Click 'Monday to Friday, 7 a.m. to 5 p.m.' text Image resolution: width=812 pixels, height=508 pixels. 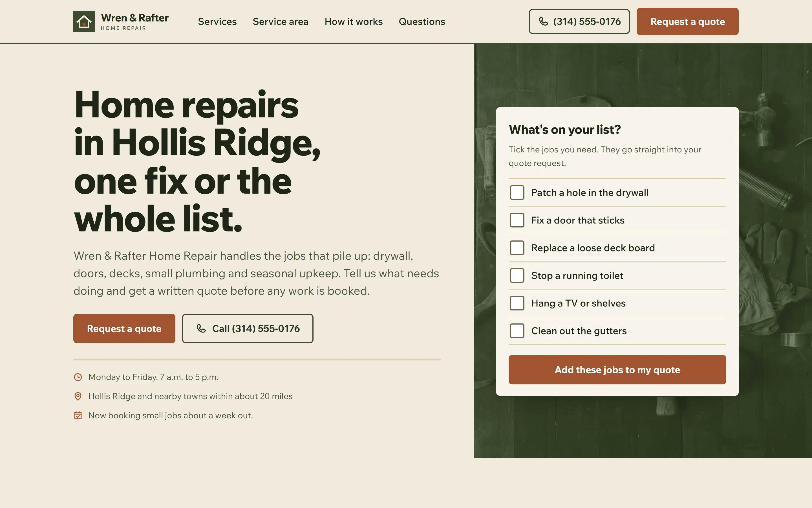click(153, 377)
